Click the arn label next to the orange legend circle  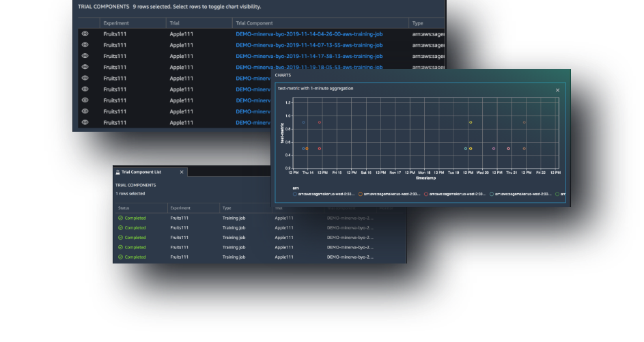(x=392, y=194)
